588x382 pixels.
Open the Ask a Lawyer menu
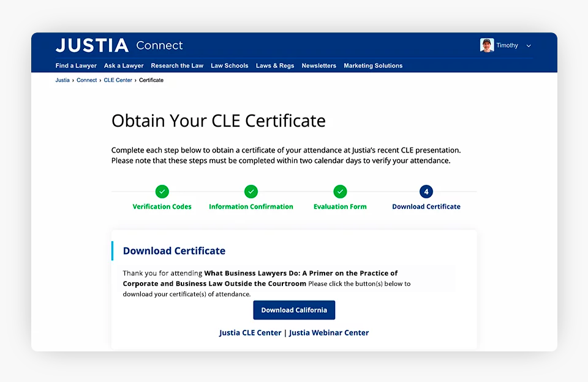pos(124,66)
